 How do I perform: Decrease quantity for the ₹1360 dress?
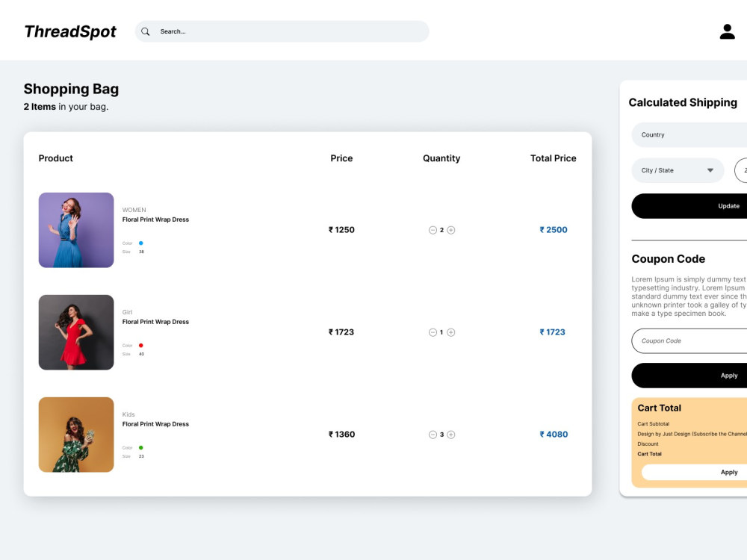click(x=433, y=435)
